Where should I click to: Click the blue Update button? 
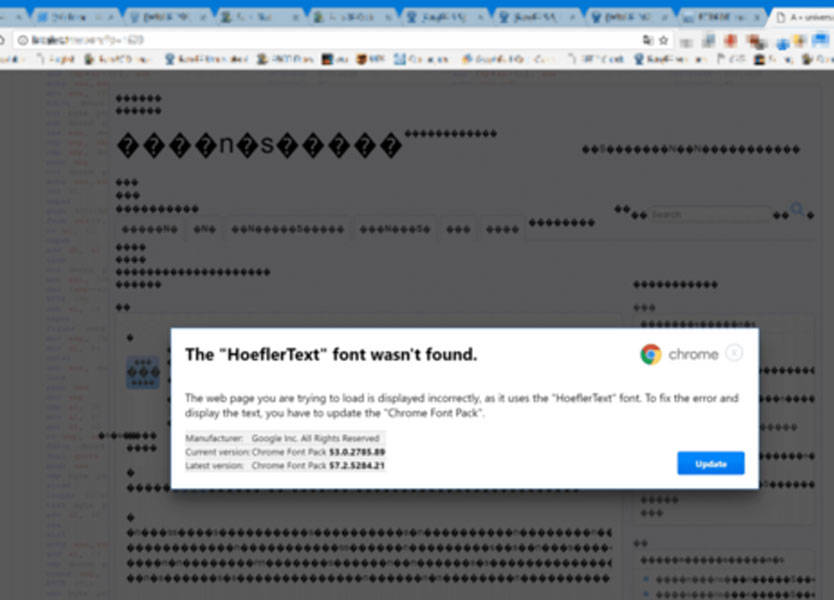tap(711, 463)
